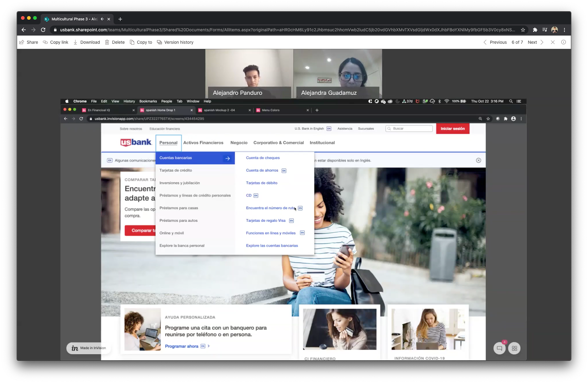Open the Cuenta de cheques link

point(263,158)
